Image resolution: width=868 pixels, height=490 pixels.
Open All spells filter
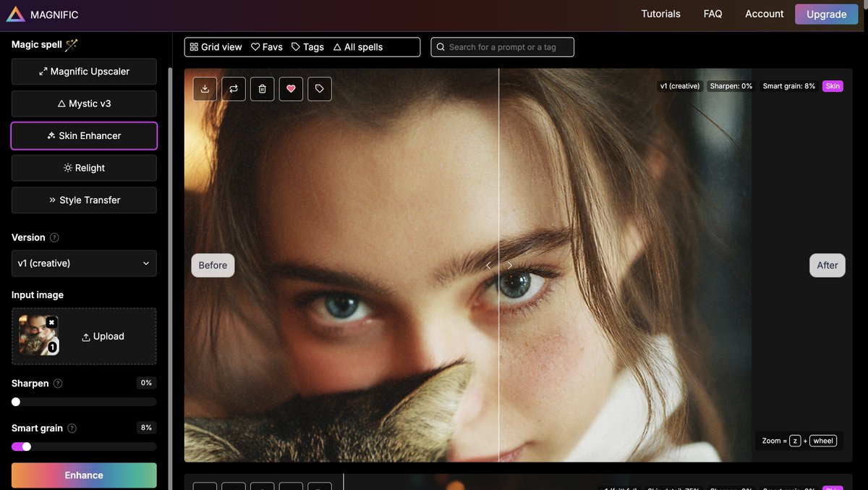pos(358,47)
